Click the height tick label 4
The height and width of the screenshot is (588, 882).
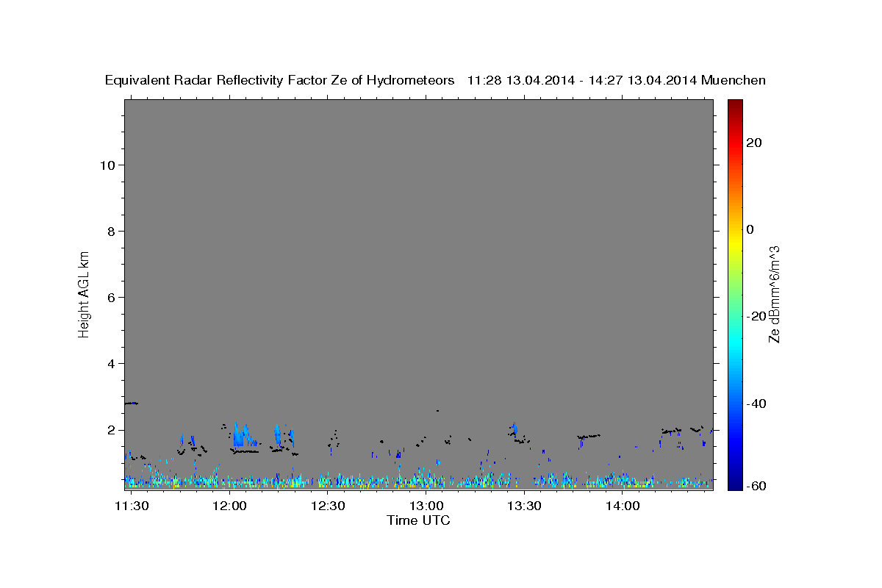click(112, 364)
